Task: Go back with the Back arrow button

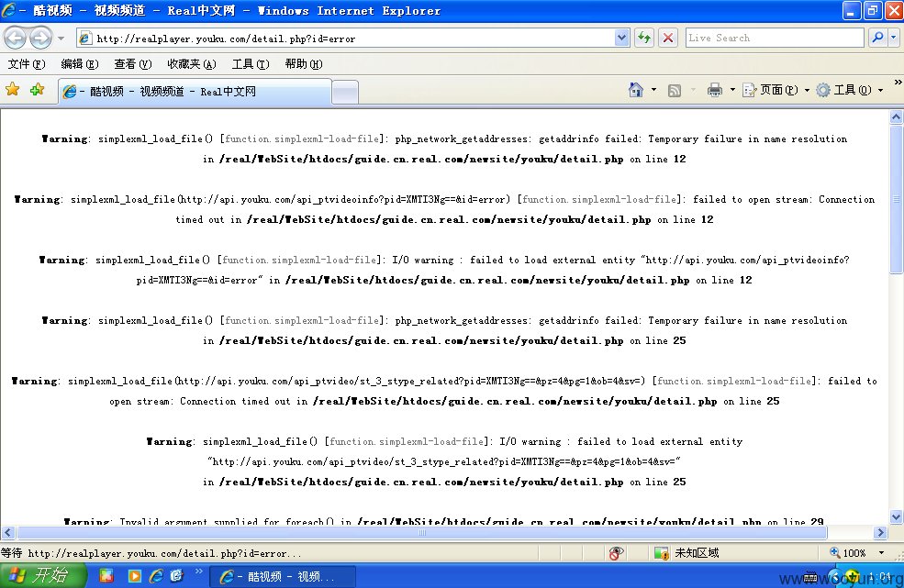Action: [16, 38]
